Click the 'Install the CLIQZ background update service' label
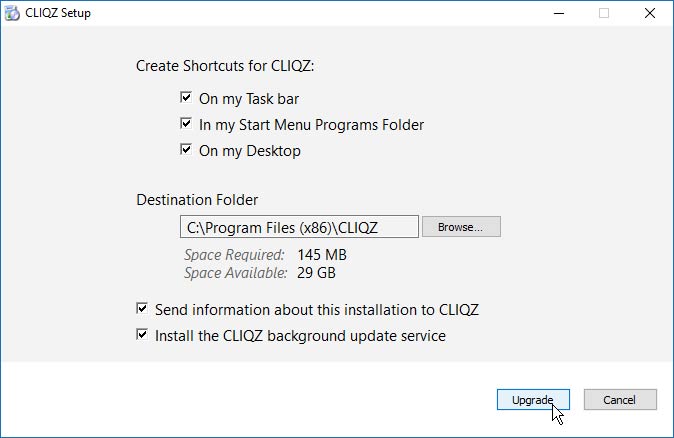The height and width of the screenshot is (438, 674). (x=300, y=336)
